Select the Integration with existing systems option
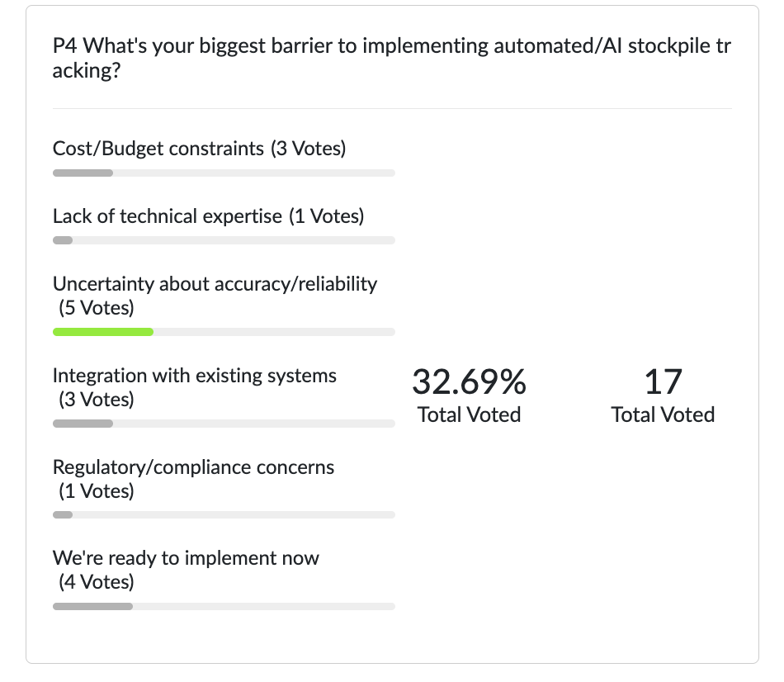Image resolution: width=784 pixels, height=682 pixels. (x=195, y=376)
